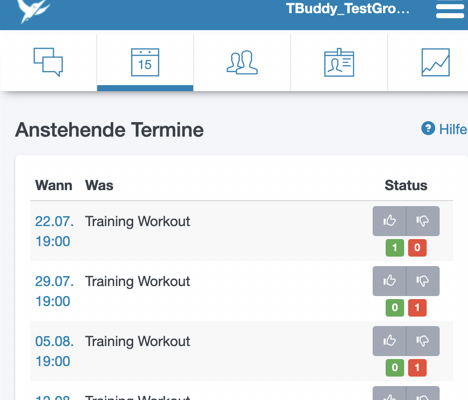Decline the 05.08. training with thumbs down
The width and height of the screenshot is (468, 400).
pos(423,341)
